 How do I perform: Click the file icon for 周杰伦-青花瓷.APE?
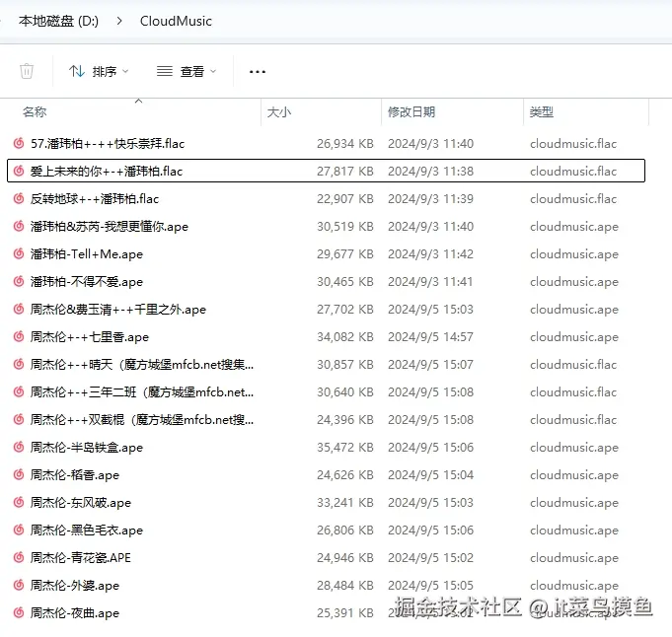tap(19, 557)
